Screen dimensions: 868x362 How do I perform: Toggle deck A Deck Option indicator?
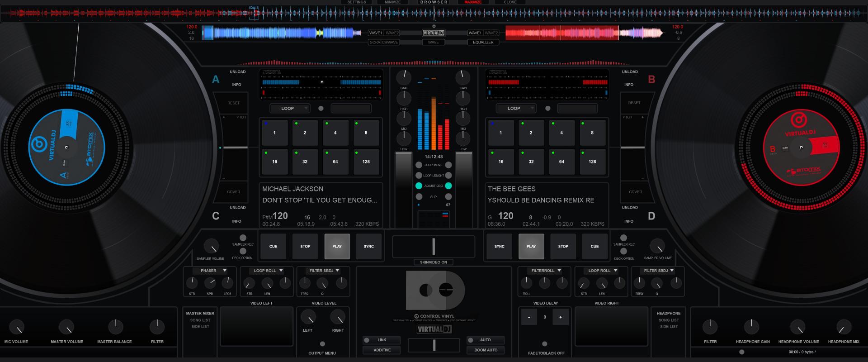[x=243, y=251]
